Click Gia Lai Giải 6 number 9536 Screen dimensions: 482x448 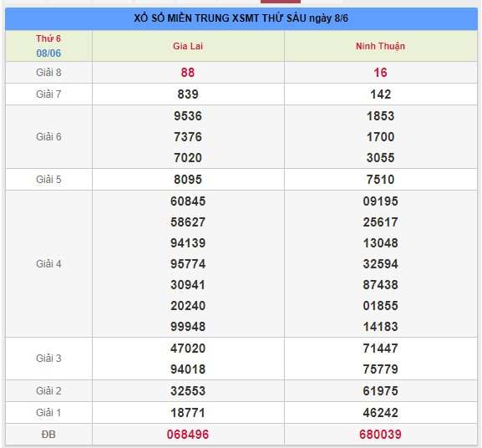pos(188,116)
